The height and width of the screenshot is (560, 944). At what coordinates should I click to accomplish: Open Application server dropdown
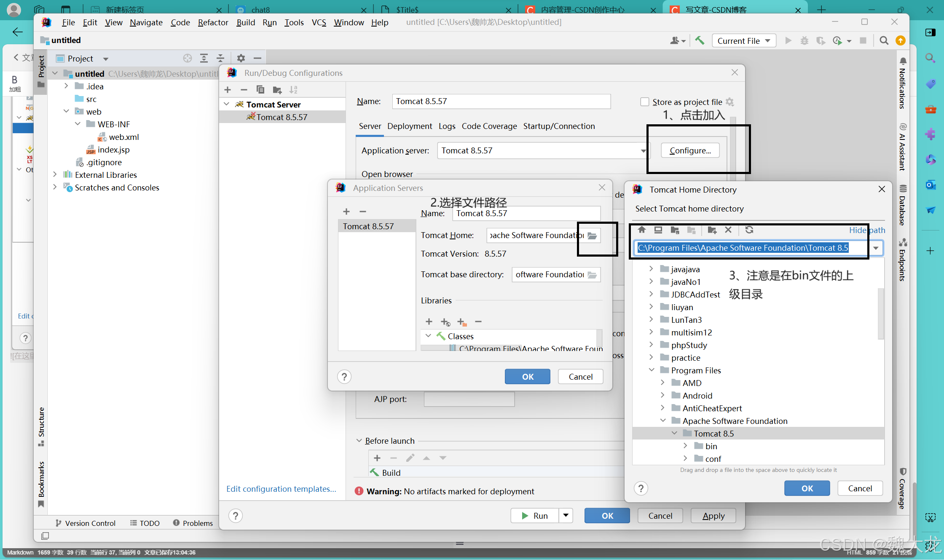click(643, 151)
